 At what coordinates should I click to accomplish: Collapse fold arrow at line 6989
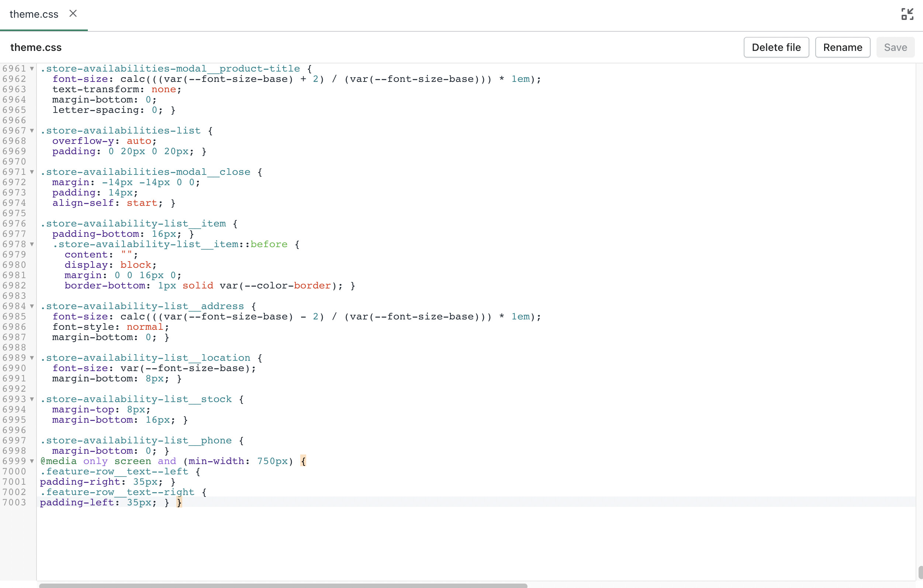(32, 358)
